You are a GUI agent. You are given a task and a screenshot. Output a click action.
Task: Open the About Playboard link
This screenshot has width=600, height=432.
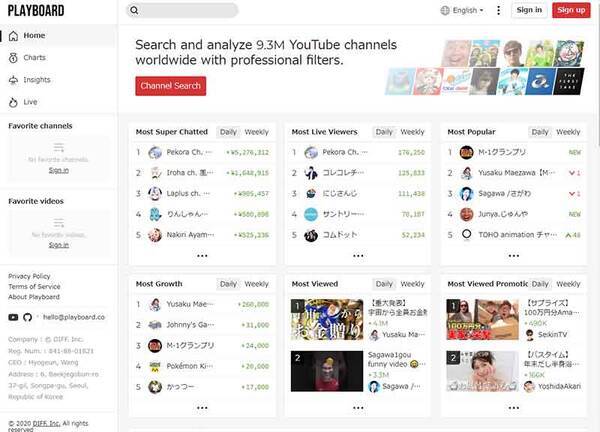[34, 297]
